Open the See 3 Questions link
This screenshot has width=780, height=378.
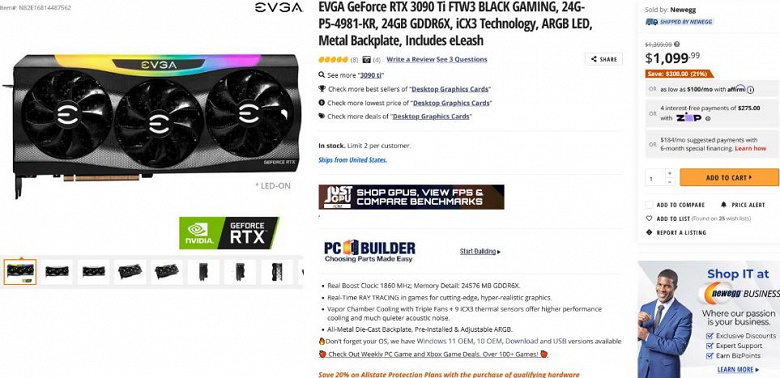tap(462, 60)
